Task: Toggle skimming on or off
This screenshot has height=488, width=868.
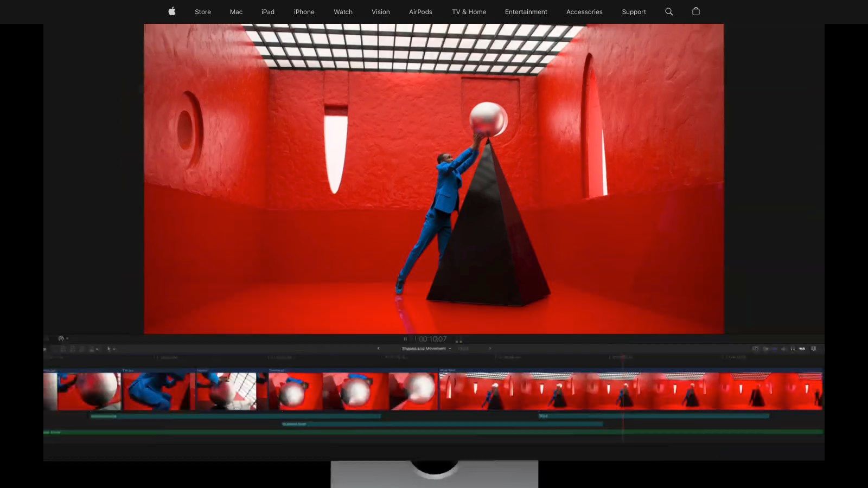Action: click(x=765, y=349)
